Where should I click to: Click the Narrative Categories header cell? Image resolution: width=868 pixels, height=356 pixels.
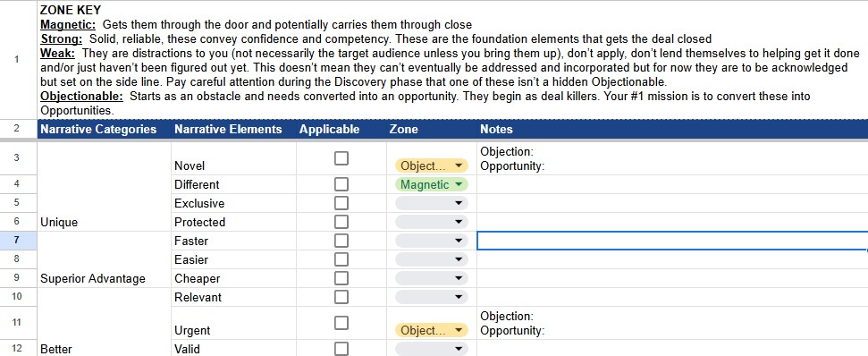pos(103,129)
